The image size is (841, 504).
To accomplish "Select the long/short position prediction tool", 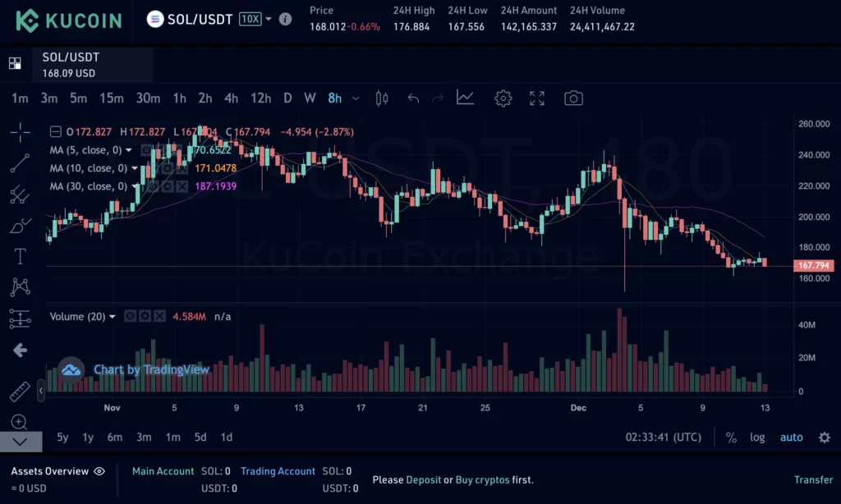I will 20,318.
